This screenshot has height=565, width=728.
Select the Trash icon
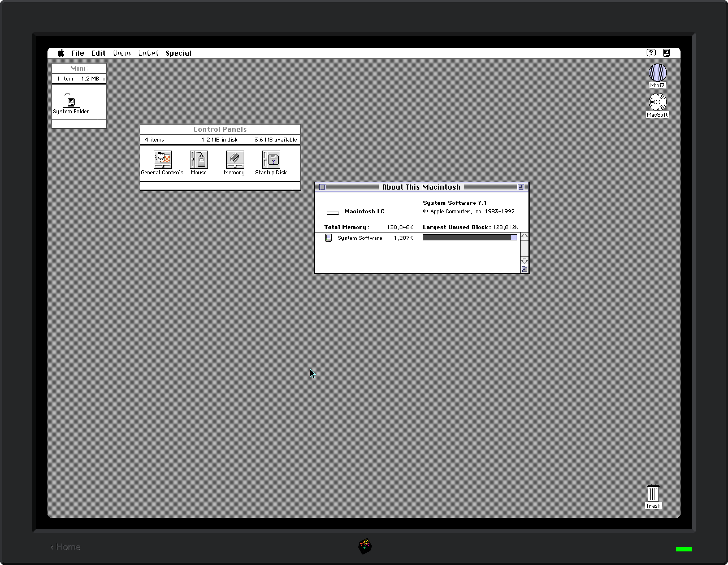653,493
